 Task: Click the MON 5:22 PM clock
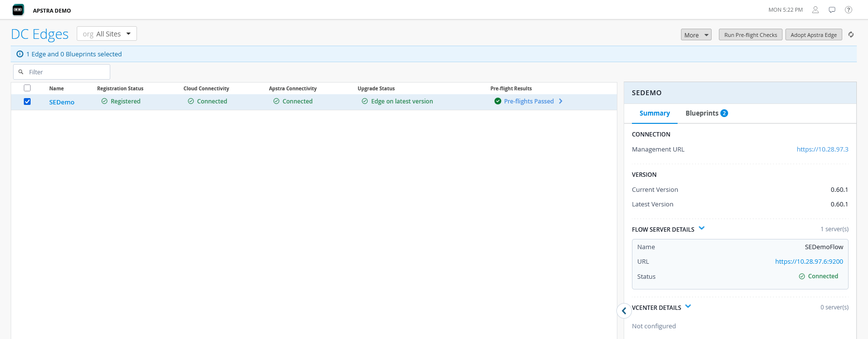pyautogui.click(x=785, y=10)
